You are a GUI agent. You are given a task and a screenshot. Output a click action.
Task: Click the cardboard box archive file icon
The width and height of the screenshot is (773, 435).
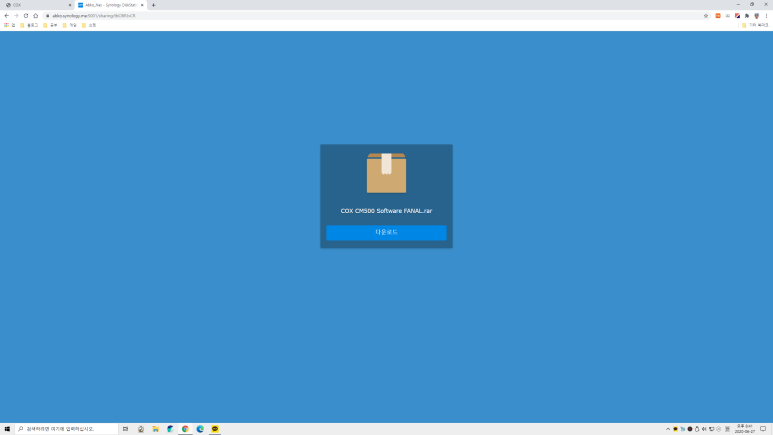[386, 173]
